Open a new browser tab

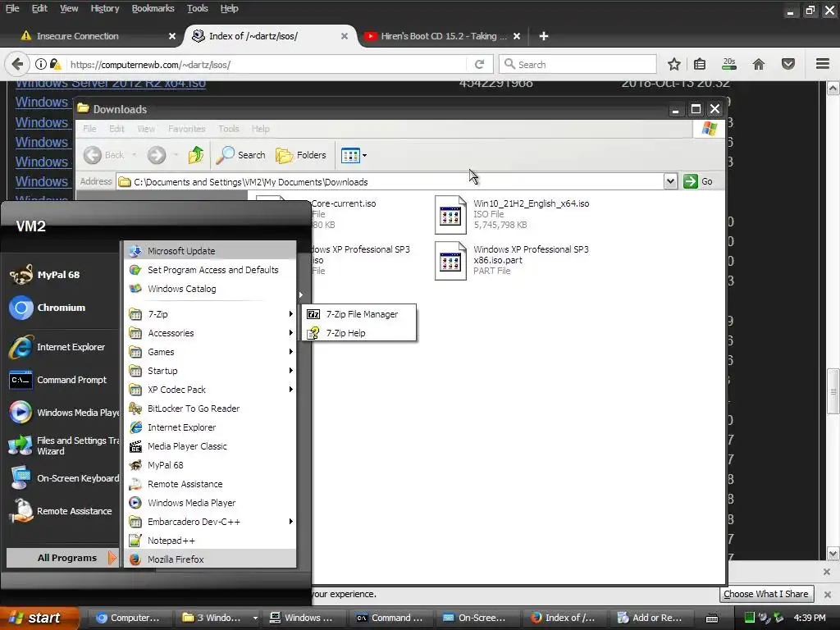click(x=544, y=36)
